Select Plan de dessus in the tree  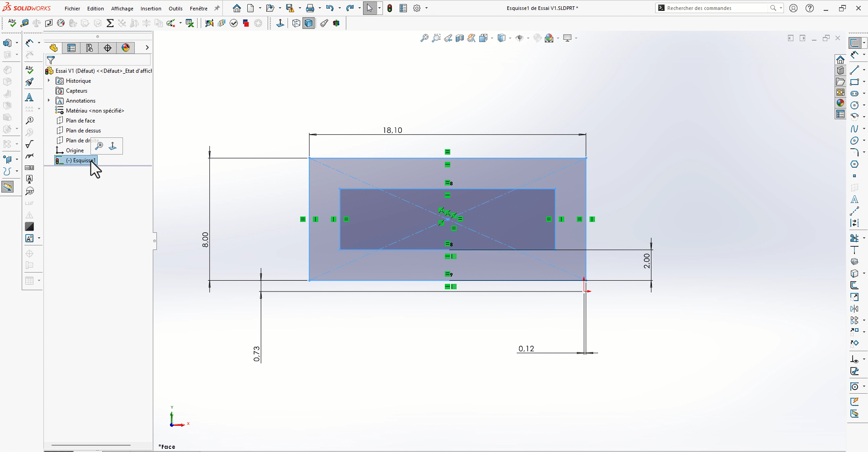79,131
